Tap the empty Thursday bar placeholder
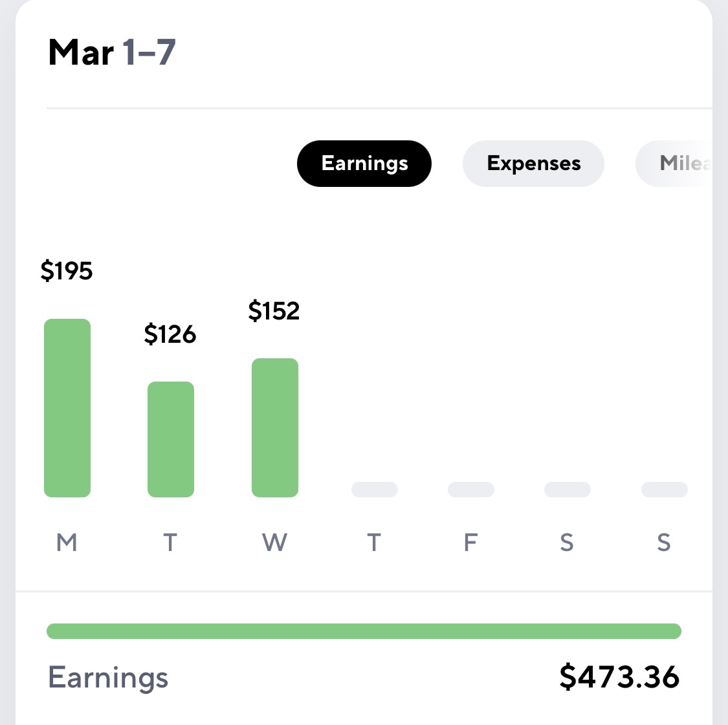The height and width of the screenshot is (725, 728). pyautogui.click(x=375, y=490)
